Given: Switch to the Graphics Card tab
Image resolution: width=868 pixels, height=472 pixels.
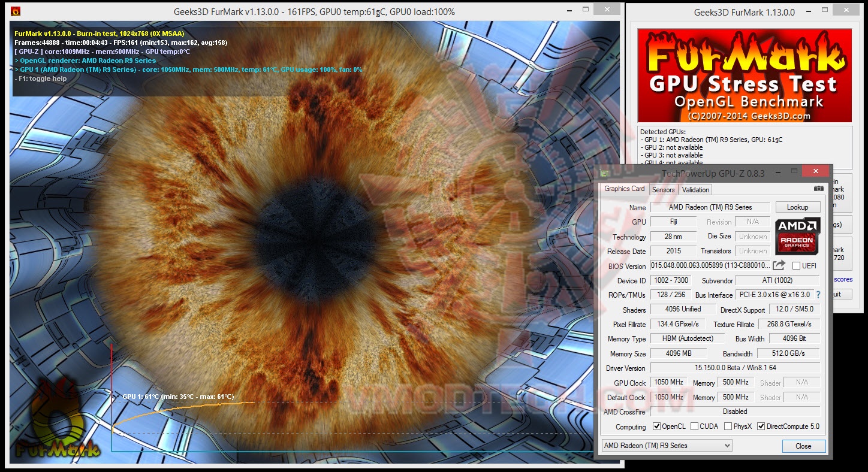Looking at the screenshot, I should pyautogui.click(x=624, y=189).
